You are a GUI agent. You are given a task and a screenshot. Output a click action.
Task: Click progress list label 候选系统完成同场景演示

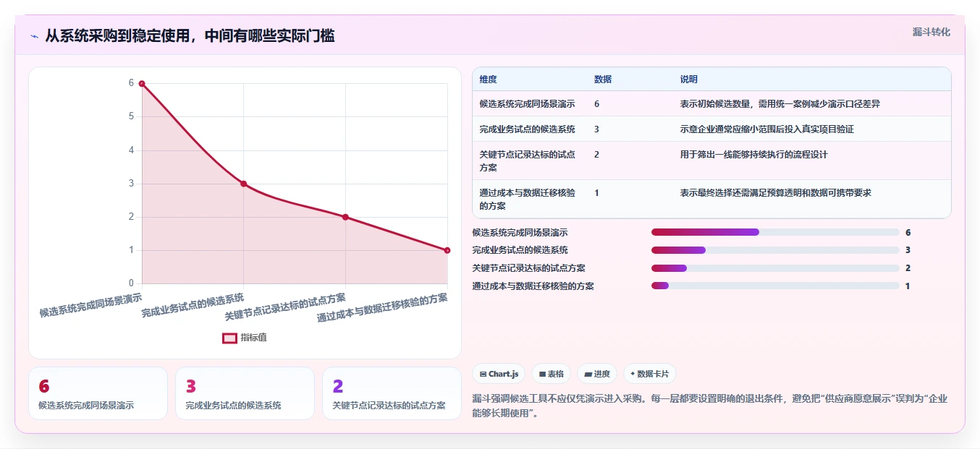pos(520,233)
